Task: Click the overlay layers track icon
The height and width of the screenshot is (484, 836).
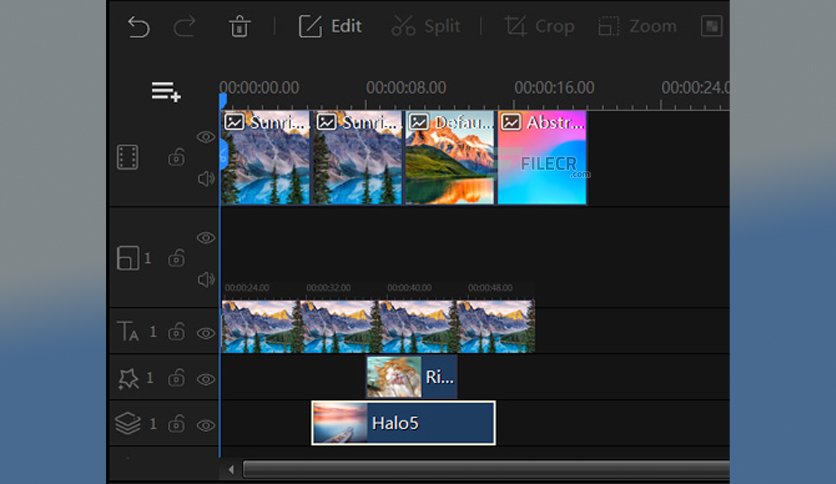Action: click(128, 424)
